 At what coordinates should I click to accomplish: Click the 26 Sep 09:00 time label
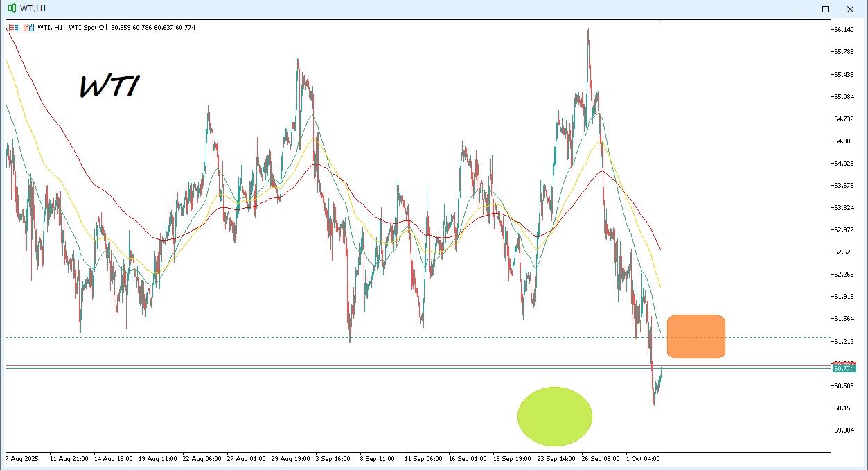point(600,458)
